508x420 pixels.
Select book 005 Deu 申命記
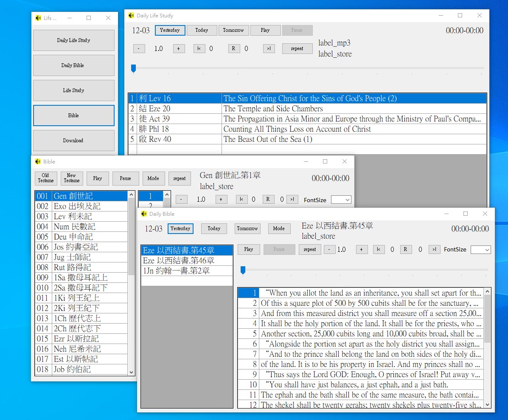(x=81, y=237)
